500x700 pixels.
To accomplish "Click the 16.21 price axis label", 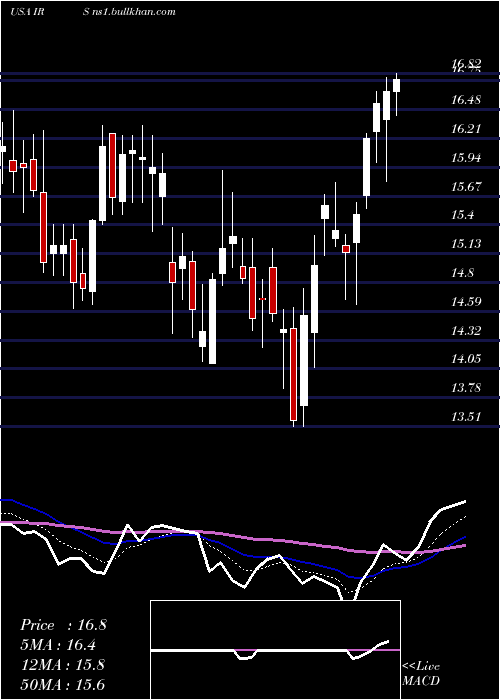I will coord(466,129).
